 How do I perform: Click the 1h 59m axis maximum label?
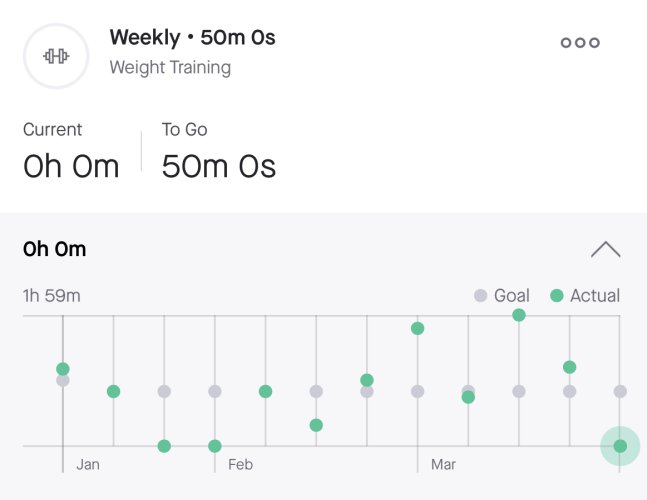52,296
